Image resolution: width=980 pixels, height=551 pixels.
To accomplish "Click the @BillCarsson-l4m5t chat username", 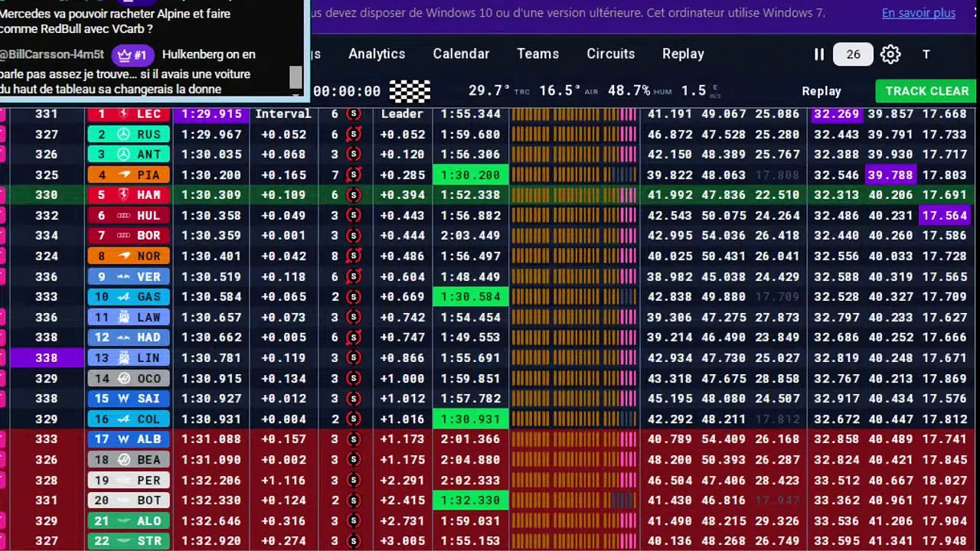I will [x=51, y=55].
